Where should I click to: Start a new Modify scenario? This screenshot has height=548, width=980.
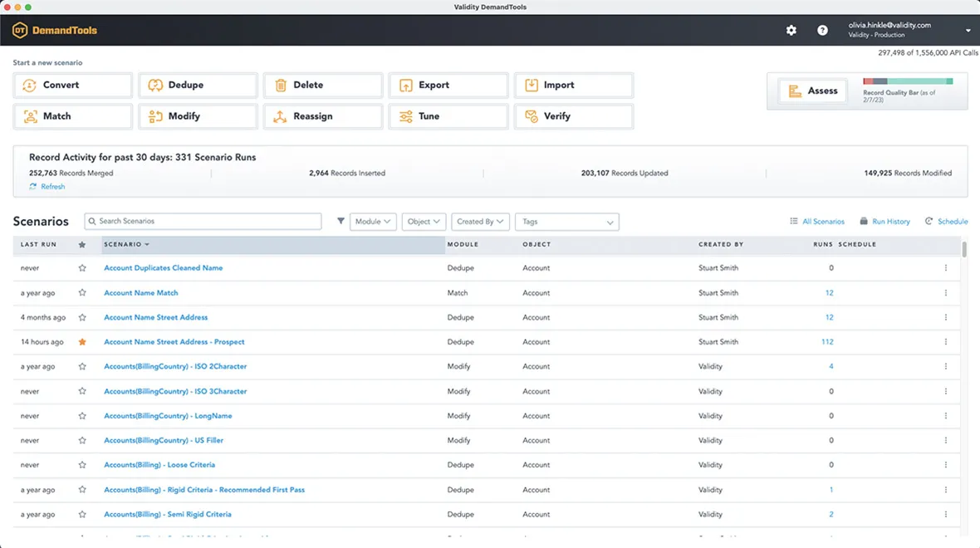point(198,116)
